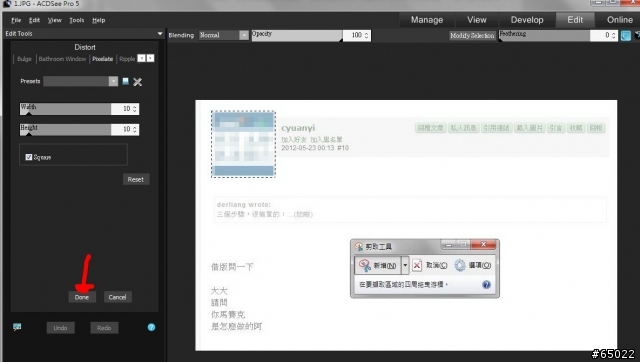The width and height of the screenshot is (640, 362).
Task: Click Snipping Tool Cancel button in image
Action: 430,265
